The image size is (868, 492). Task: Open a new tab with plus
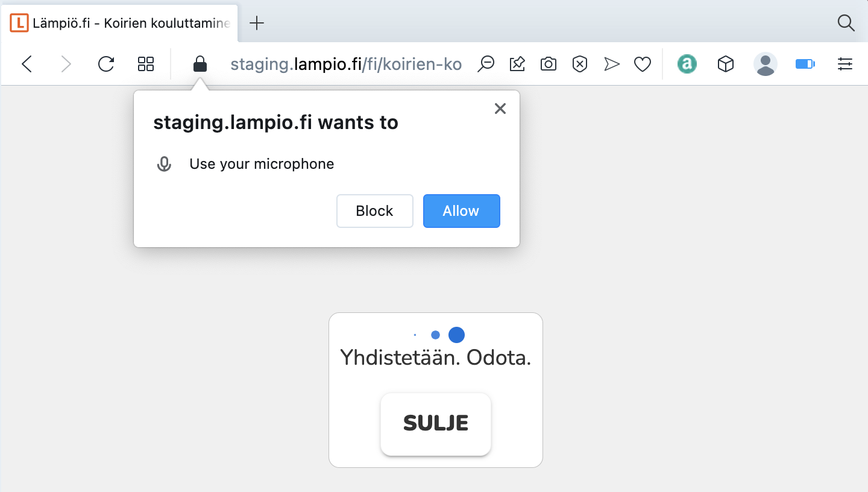[x=257, y=23]
